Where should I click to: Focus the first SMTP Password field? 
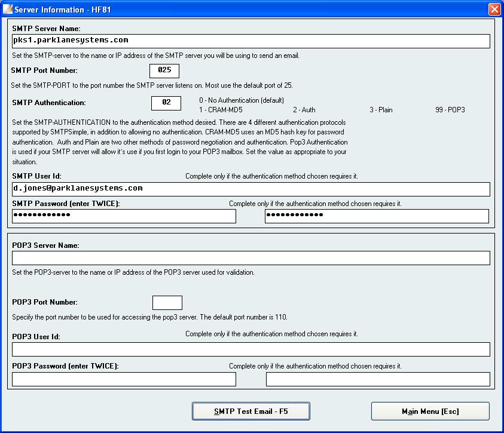click(x=124, y=216)
